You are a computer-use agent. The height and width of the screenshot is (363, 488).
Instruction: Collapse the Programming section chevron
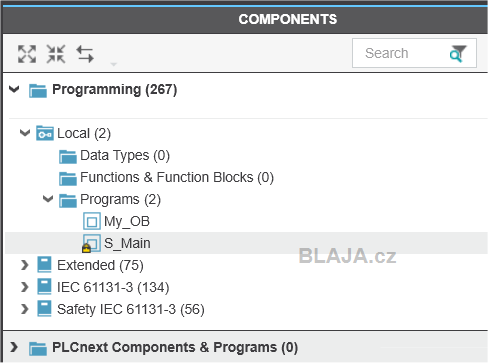pos(14,89)
